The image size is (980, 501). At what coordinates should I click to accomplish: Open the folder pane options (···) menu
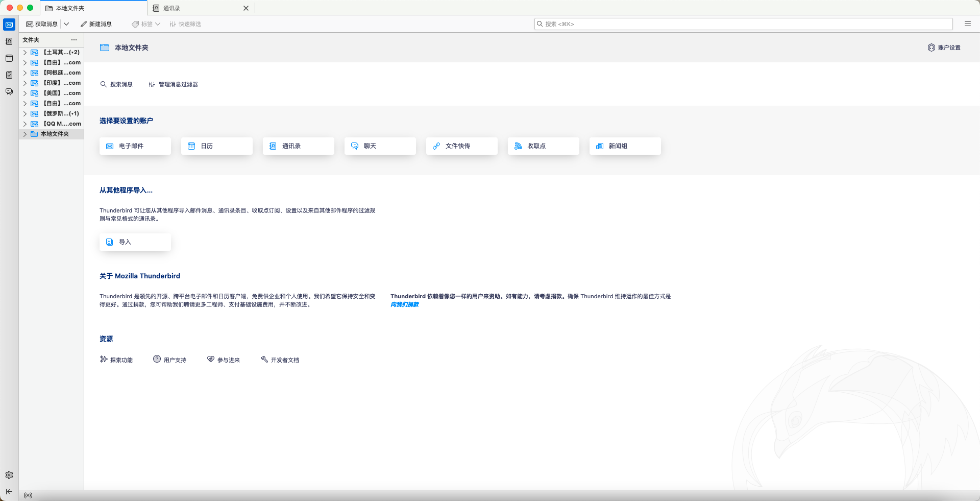(x=74, y=40)
